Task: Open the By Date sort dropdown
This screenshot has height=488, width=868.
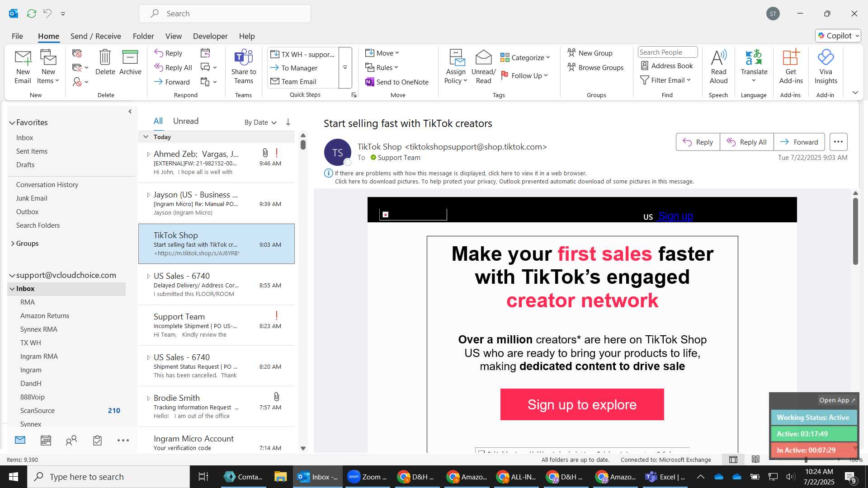Action: pos(260,122)
